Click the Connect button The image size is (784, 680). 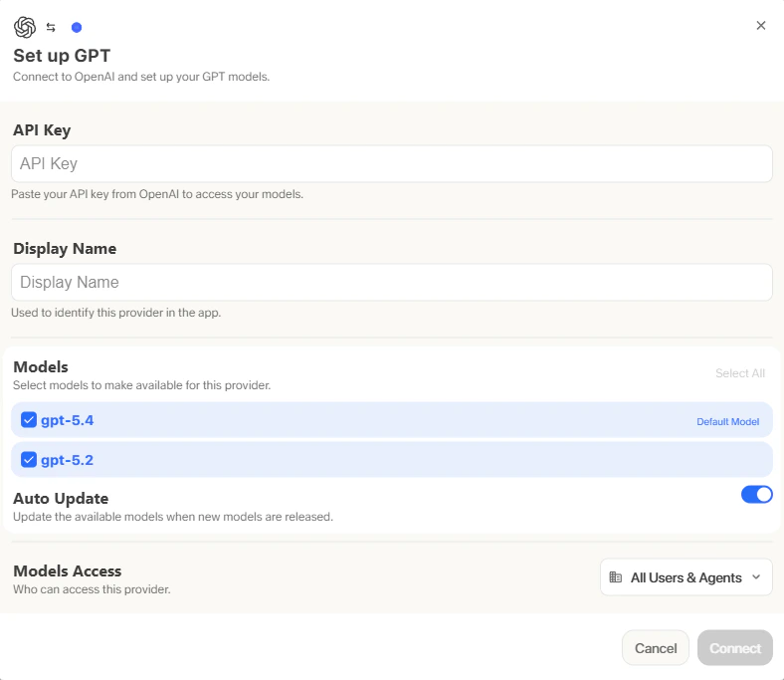[x=735, y=648]
